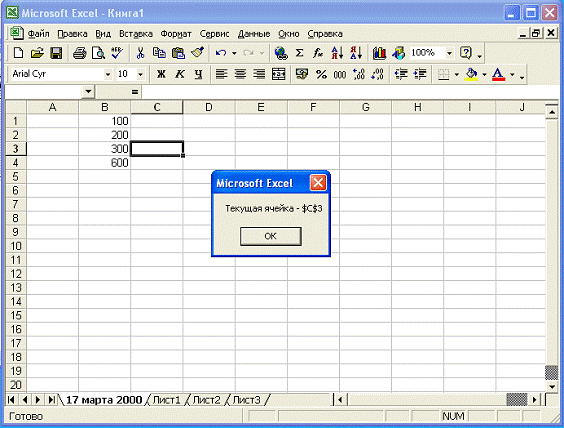Viewport: 564px width, 428px height.
Task: Apply currency style icon
Action: click(x=302, y=74)
